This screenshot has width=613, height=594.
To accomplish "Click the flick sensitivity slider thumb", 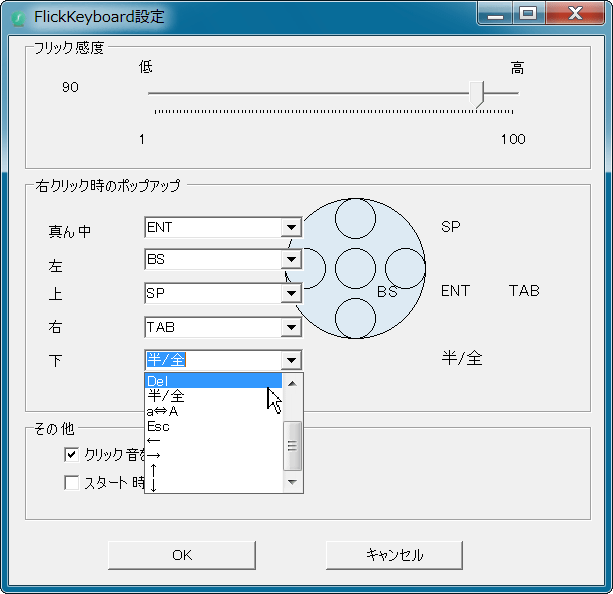I will [x=477, y=94].
